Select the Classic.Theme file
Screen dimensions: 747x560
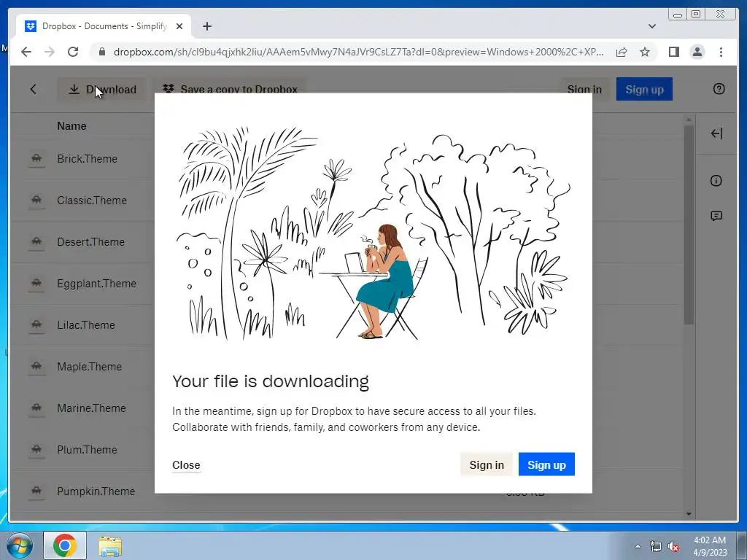click(x=92, y=201)
